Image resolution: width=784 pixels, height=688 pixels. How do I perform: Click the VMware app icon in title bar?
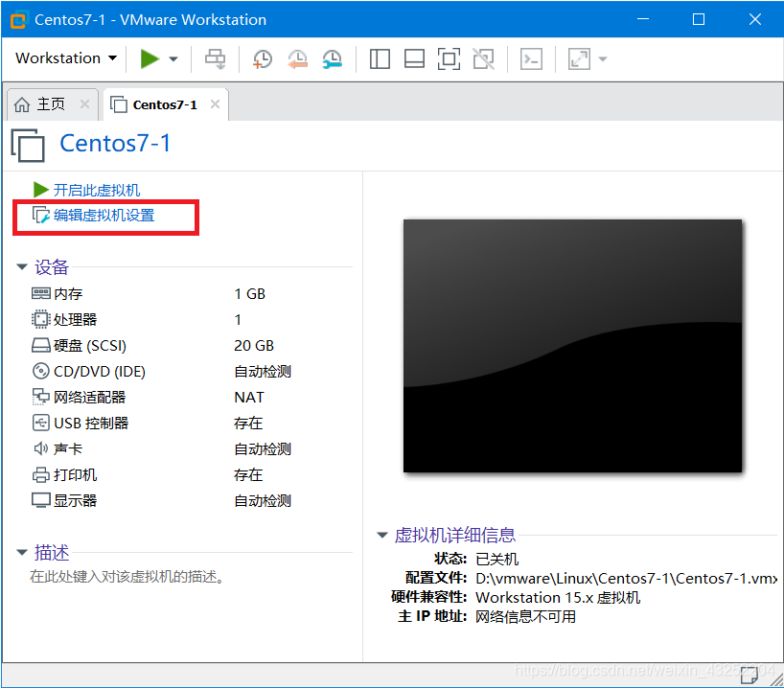pyautogui.click(x=18, y=20)
